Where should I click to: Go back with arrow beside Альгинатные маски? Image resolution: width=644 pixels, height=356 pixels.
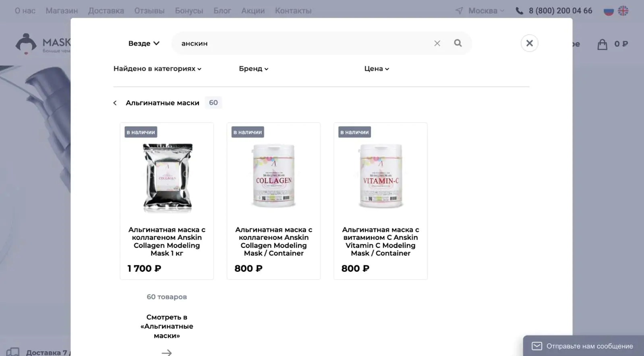click(115, 103)
